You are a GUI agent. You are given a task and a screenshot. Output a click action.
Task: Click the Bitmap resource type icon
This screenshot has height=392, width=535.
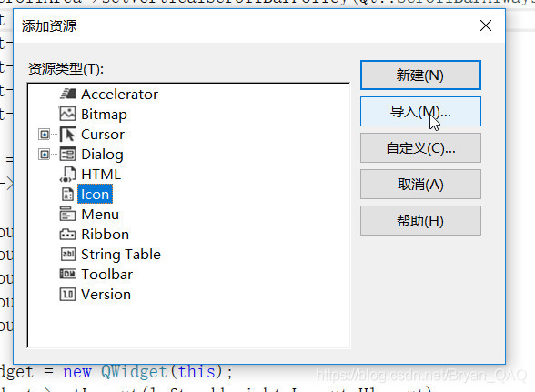pyautogui.click(x=67, y=114)
